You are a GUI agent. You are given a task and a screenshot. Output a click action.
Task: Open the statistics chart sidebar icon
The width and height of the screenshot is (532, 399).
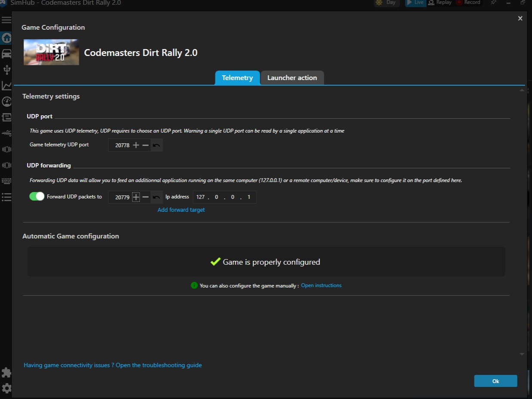pyautogui.click(x=6, y=86)
